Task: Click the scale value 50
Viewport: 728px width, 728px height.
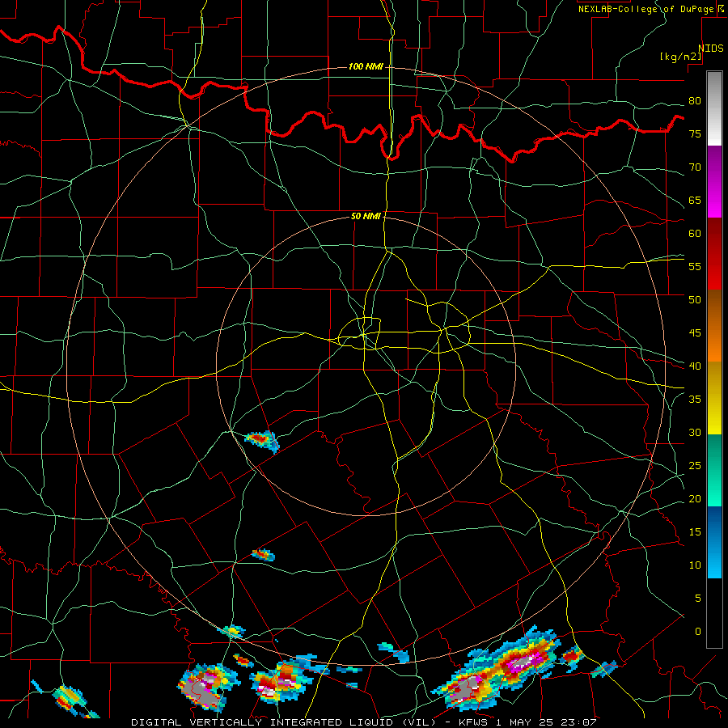Action: (x=695, y=299)
